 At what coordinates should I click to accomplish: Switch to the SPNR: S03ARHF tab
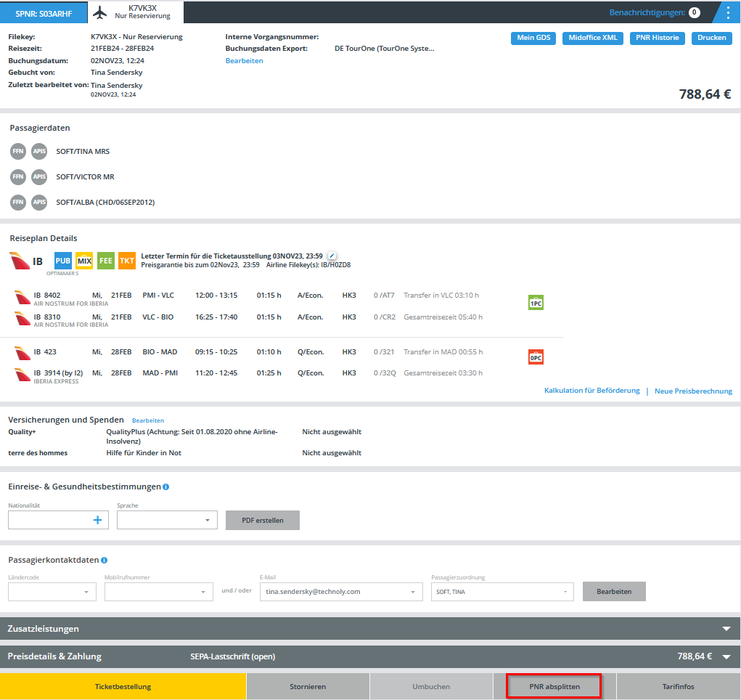(44, 12)
